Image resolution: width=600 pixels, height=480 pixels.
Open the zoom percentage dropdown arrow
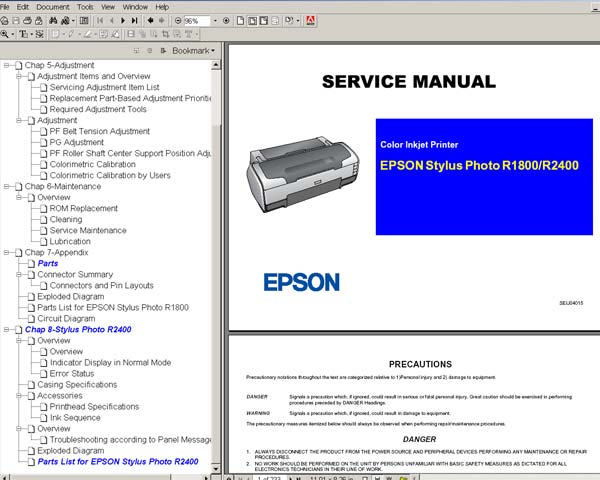tap(215, 21)
